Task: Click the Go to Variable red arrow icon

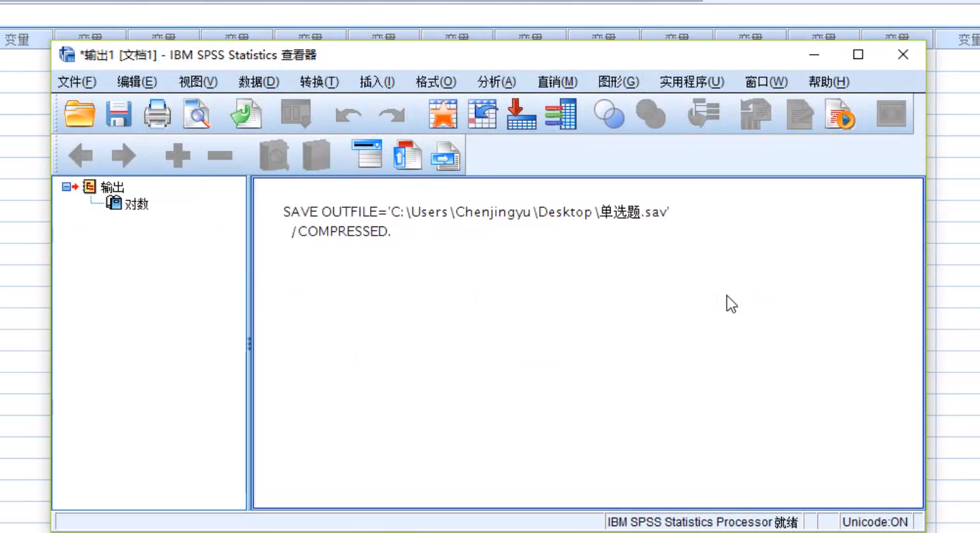Action: pos(521,114)
